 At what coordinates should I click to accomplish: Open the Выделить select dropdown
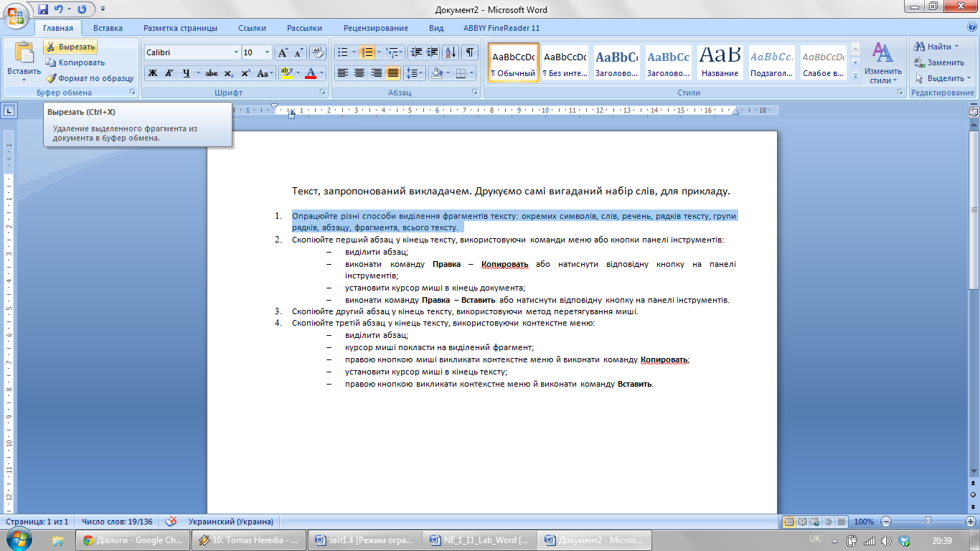click(x=943, y=78)
